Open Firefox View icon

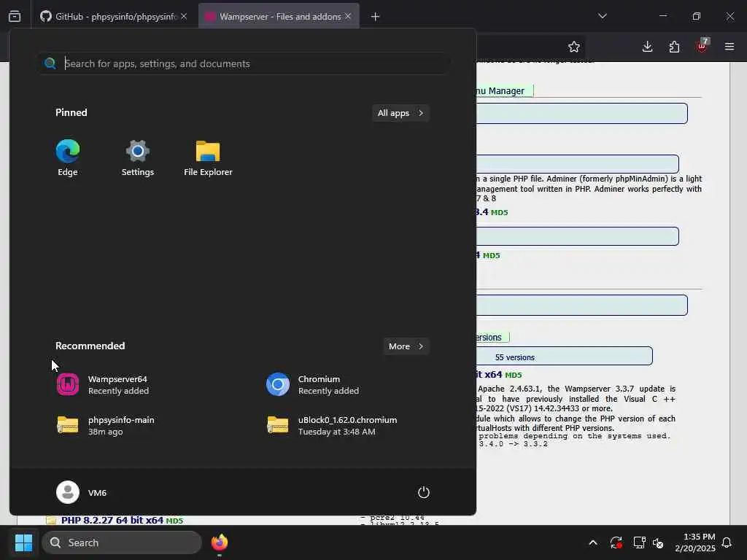coord(15,16)
